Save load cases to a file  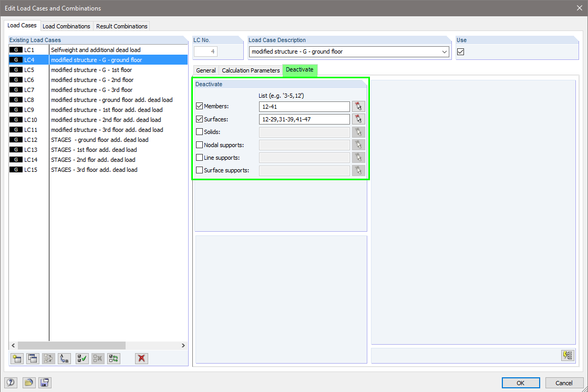[x=45, y=383]
